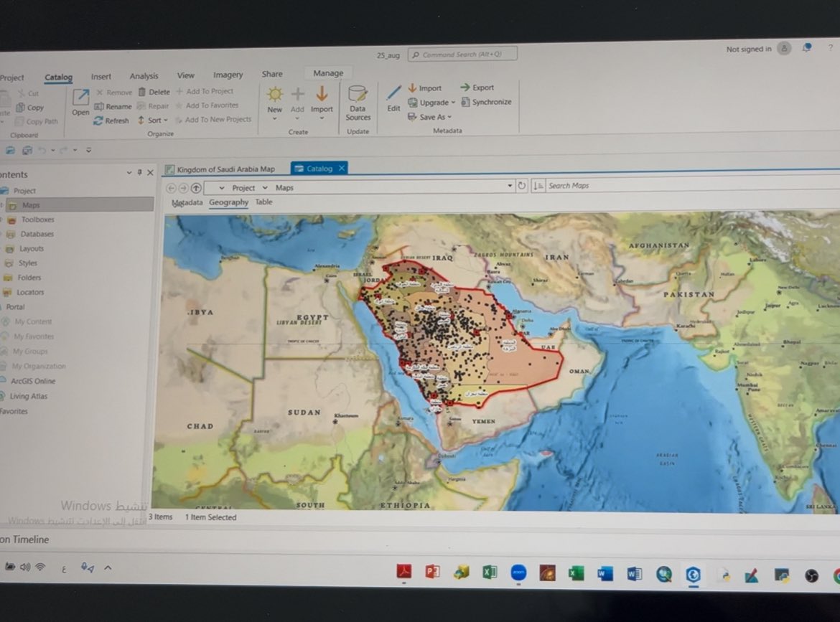Click the Command Search box
This screenshot has width=840, height=622.
462,54
